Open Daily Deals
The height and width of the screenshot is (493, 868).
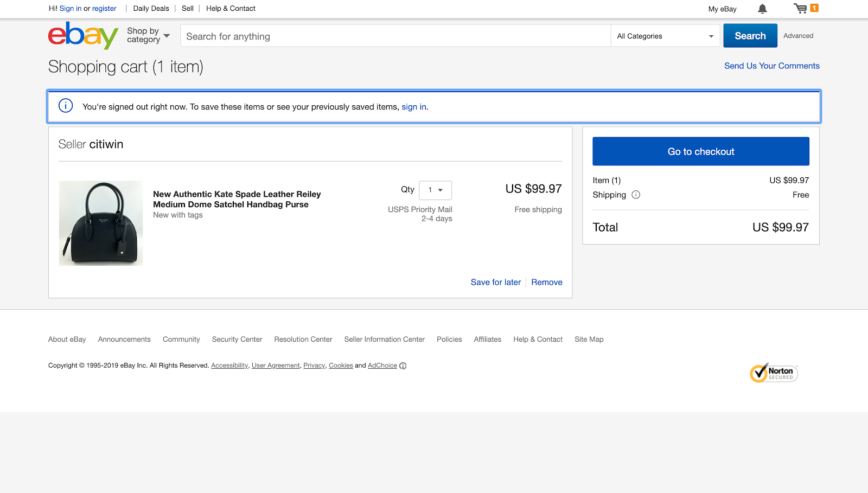click(x=151, y=9)
